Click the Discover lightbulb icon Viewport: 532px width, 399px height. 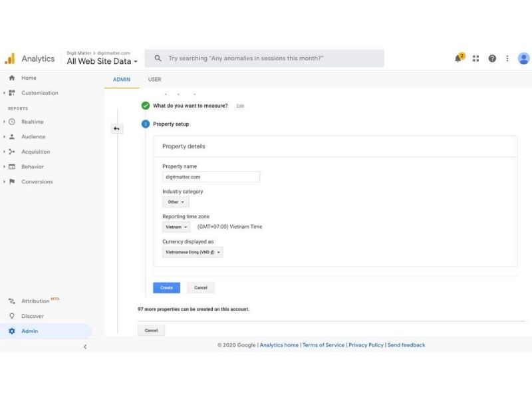(12, 316)
